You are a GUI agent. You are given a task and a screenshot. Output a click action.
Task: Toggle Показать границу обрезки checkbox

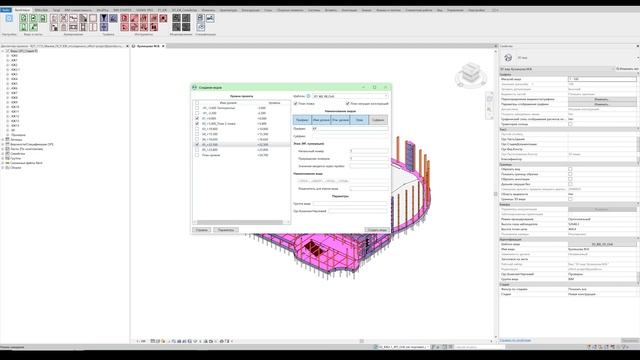coord(570,174)
